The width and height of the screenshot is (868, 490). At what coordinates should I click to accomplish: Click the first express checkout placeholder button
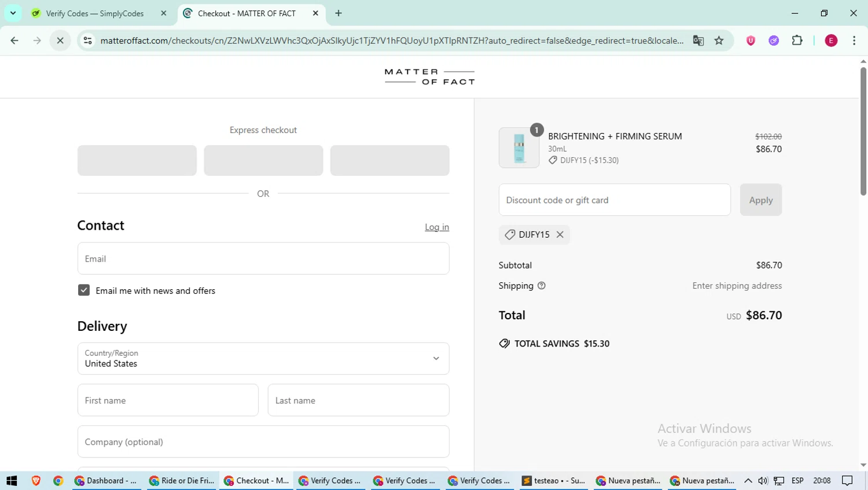[x=137, y=160]
